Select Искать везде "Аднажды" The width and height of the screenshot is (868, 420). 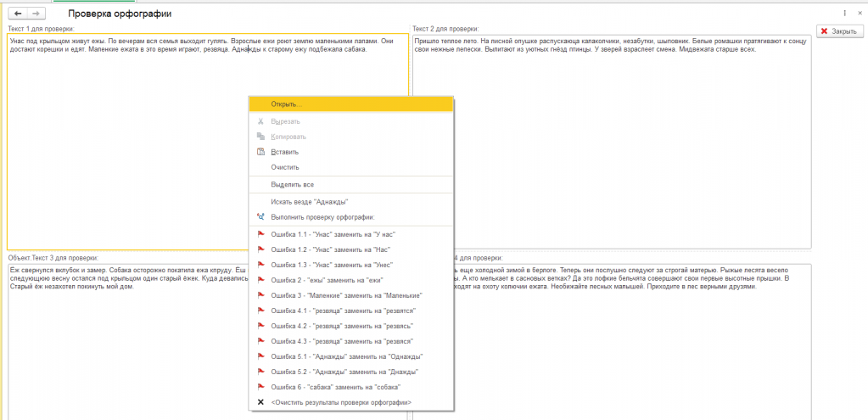click(351, 202)
